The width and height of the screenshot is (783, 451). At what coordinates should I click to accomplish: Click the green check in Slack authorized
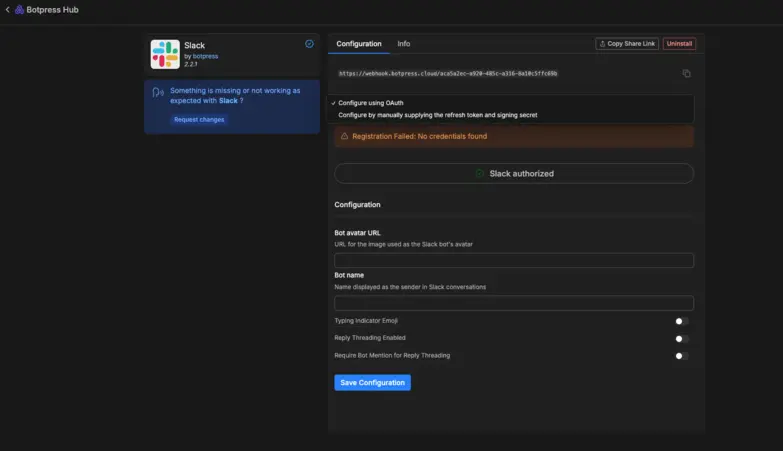point(479,173)
